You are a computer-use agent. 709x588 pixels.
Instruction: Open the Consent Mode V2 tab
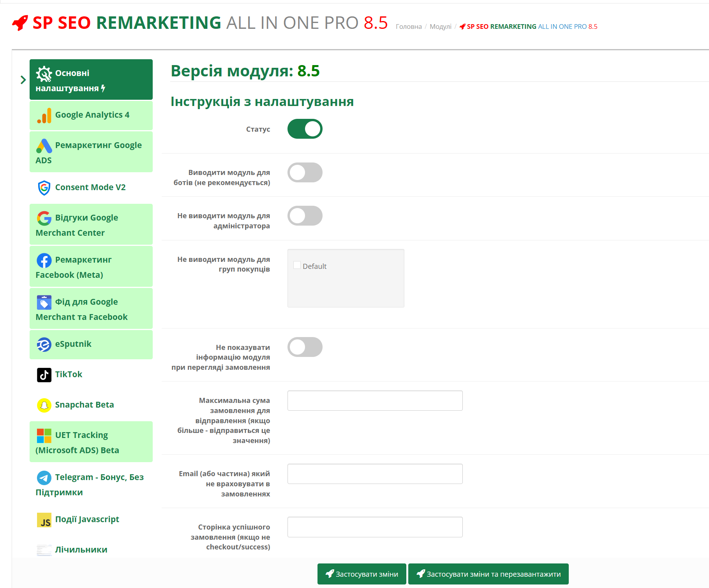pos(91,188)
